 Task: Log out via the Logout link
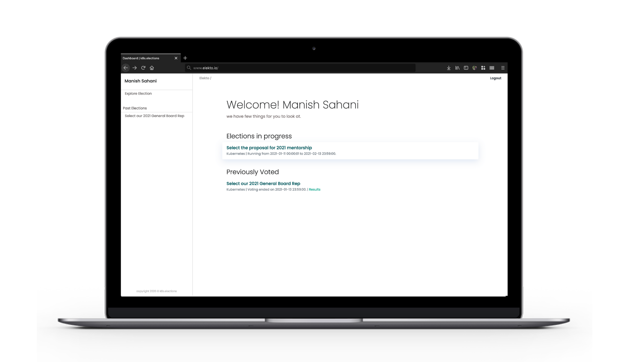(495, 78)
